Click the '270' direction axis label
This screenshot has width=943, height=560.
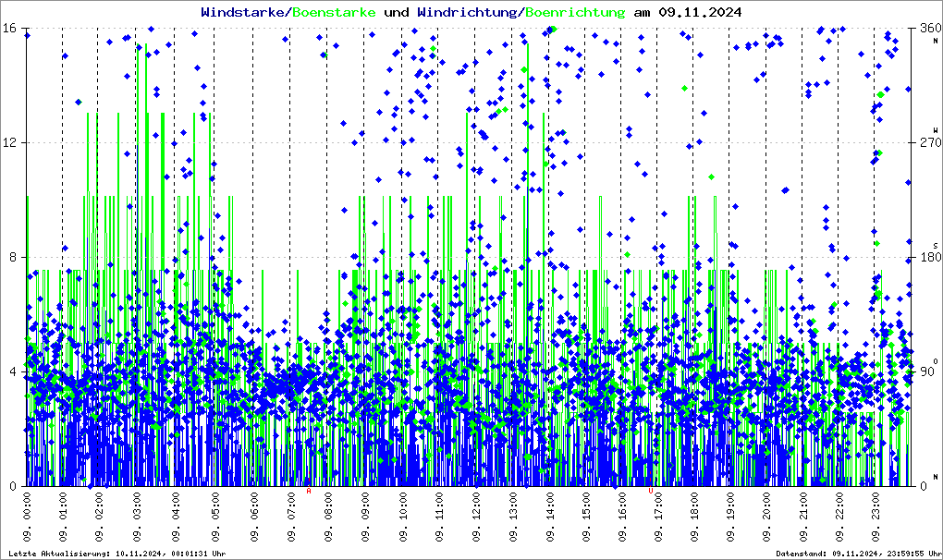coord(930,142)
